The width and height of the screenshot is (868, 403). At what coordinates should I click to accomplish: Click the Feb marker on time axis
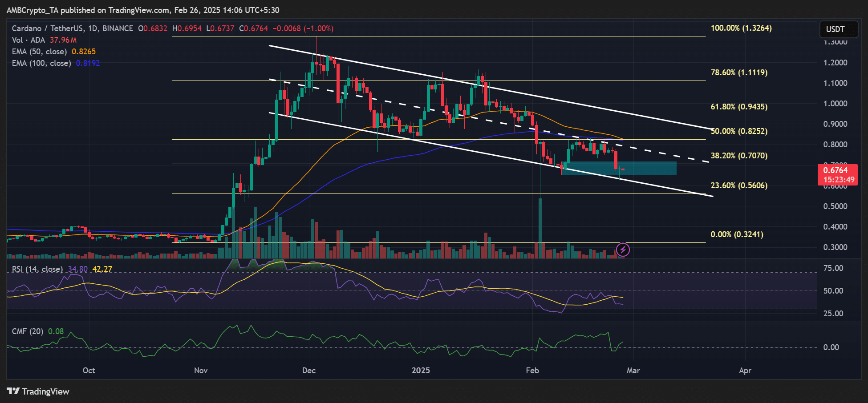point(532,371)
